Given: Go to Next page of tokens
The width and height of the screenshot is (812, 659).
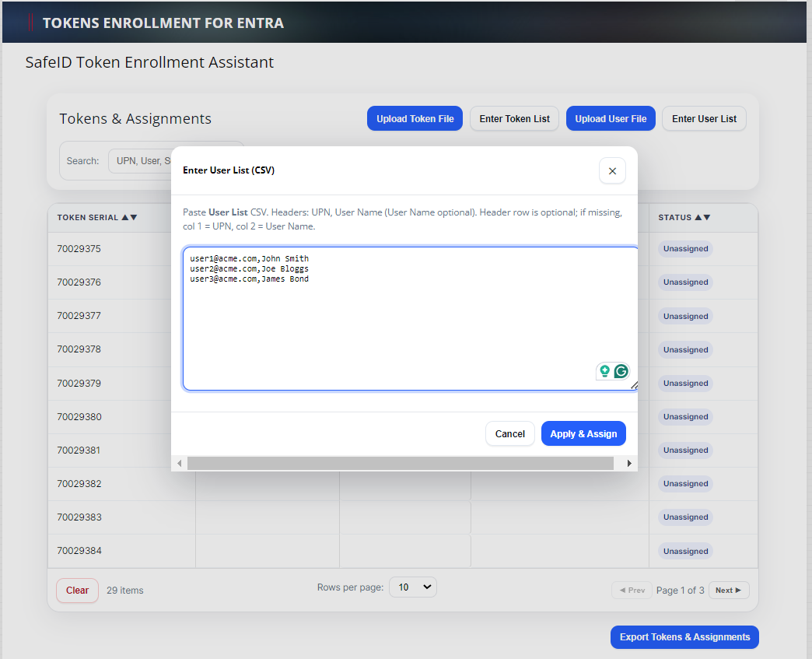Looking at the screenshot, I should coord(729,591).
